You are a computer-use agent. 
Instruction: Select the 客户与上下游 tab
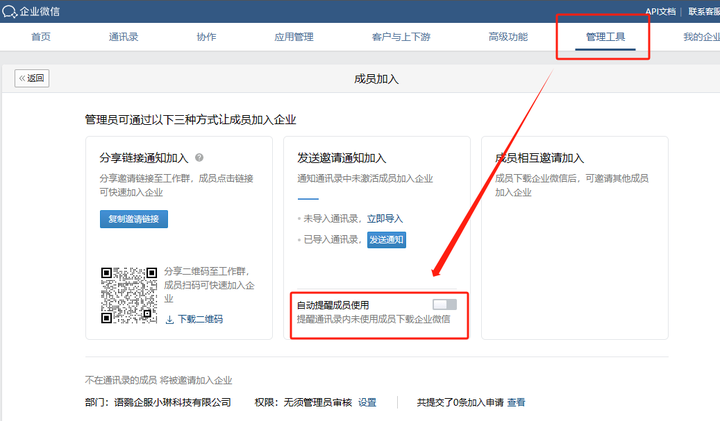click(400, 37)
